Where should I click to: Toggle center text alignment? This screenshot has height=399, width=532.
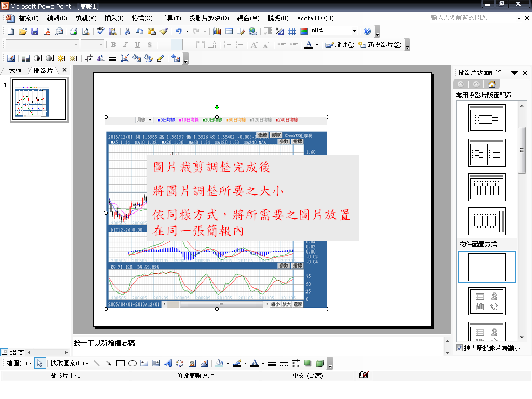click(177, 45)
